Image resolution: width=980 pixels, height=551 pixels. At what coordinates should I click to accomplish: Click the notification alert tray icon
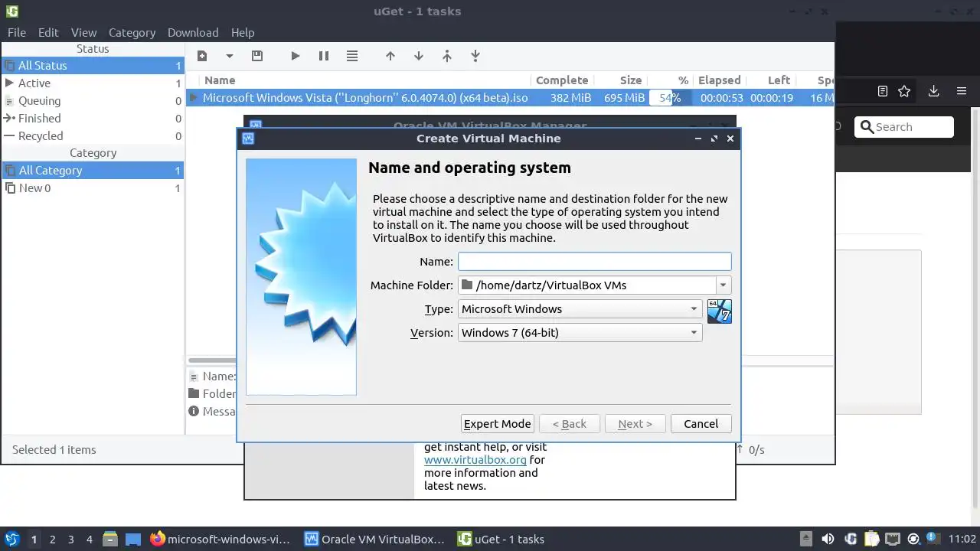933,539
